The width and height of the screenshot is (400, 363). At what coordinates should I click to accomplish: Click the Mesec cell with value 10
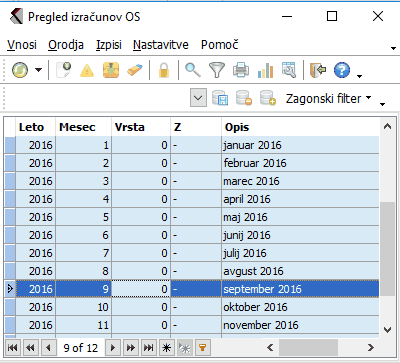click(x=83, y=307)
